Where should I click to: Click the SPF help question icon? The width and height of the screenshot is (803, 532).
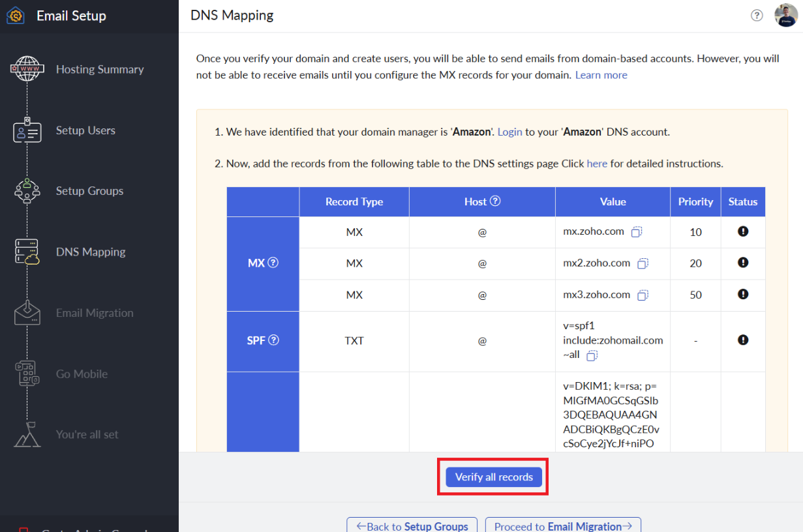click(274, 340)
